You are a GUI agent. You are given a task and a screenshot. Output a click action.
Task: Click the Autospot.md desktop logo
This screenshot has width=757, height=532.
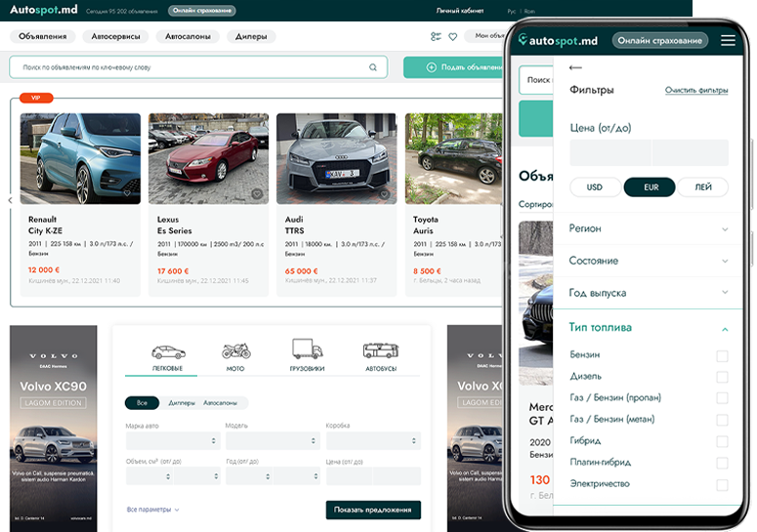(43, 10)
